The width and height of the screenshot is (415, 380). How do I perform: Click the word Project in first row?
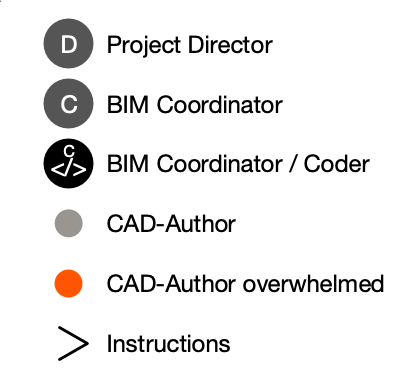coord(144,46)
